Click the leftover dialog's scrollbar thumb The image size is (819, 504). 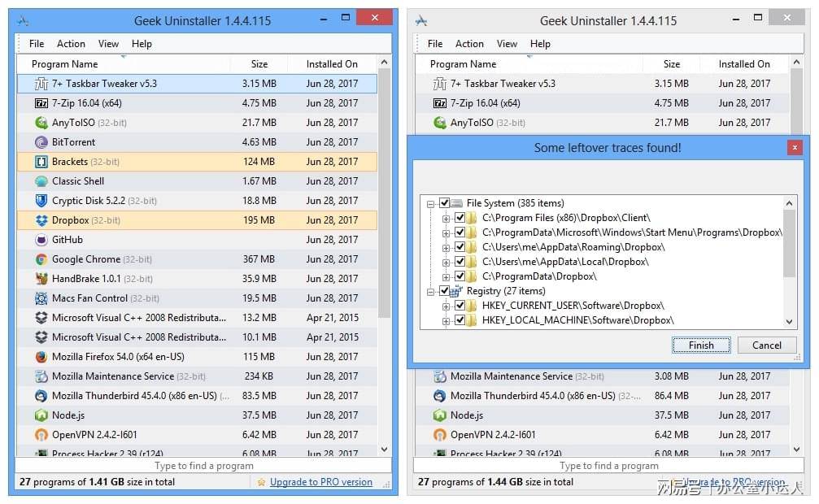[789, 243]
